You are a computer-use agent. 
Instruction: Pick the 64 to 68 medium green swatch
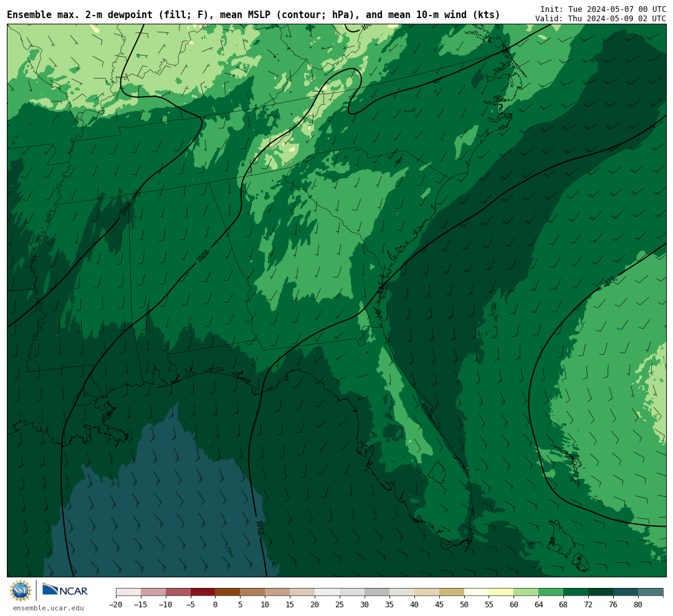[x=551, y=592]
